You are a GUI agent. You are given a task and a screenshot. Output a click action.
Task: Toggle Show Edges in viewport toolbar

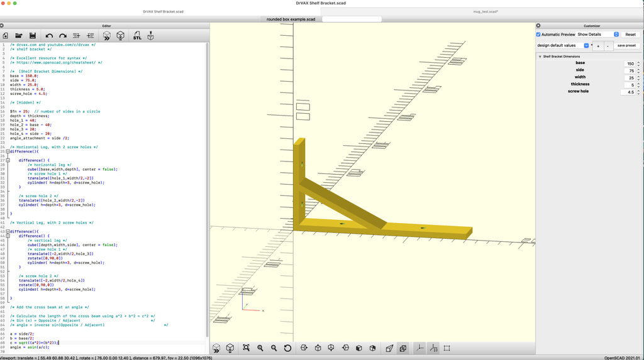tap(447, 348)
